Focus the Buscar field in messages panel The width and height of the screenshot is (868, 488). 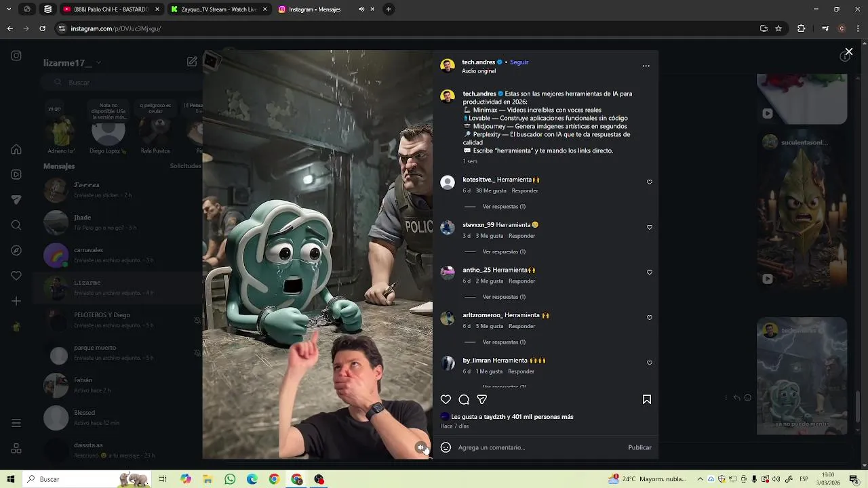click(x=122, y=82)
